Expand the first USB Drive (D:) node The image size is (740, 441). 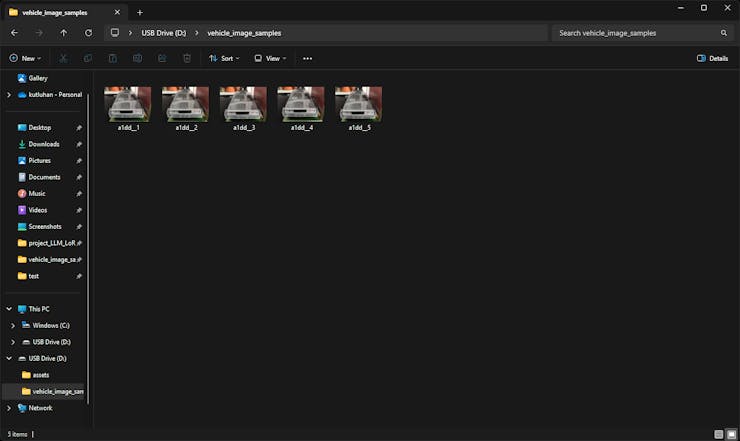coord(13,342)
